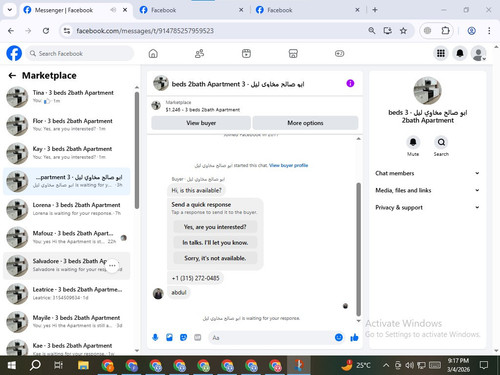Screen dimensions: 500x375
Task: Open the browser extensions puzzle icon
Action: tap(445, 31)
